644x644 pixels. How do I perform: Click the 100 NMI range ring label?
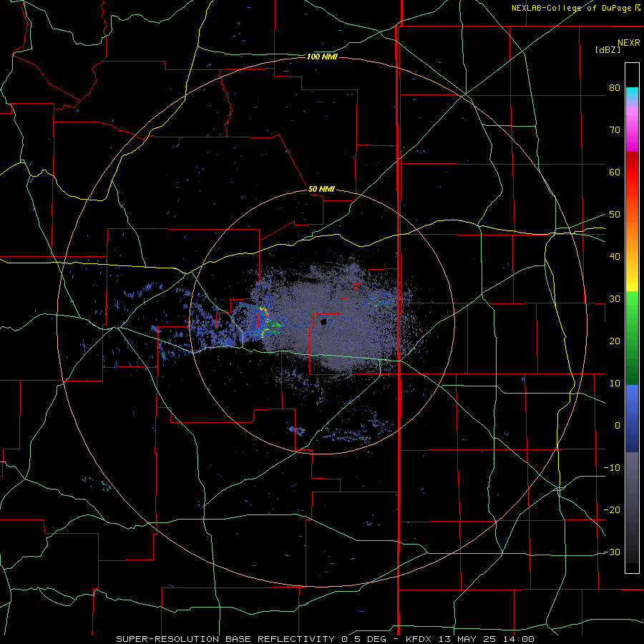coord(322,57)
